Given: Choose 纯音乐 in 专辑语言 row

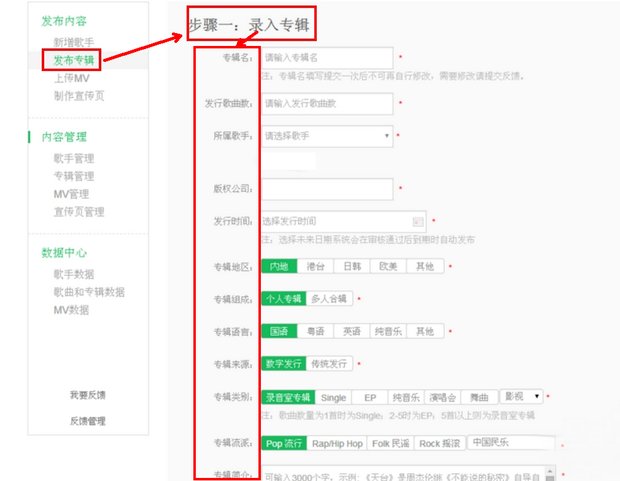Looking at the screenshot, I should pyautogui.click(x=388, y=331).
